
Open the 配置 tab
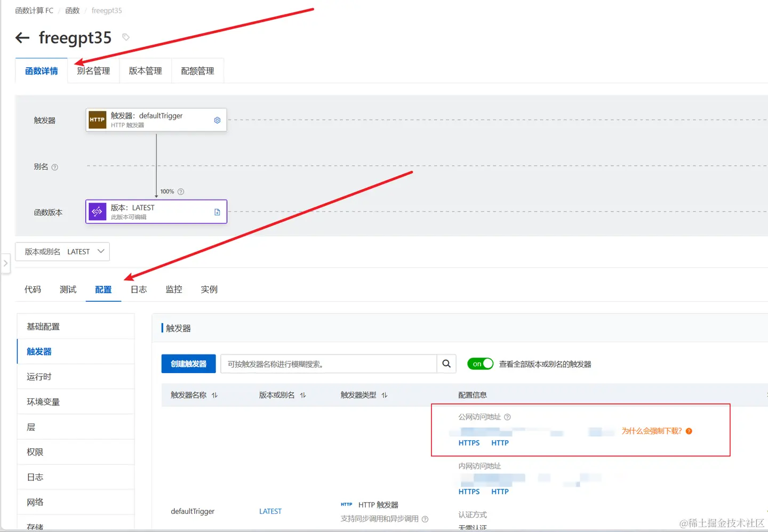coord(103,289)
